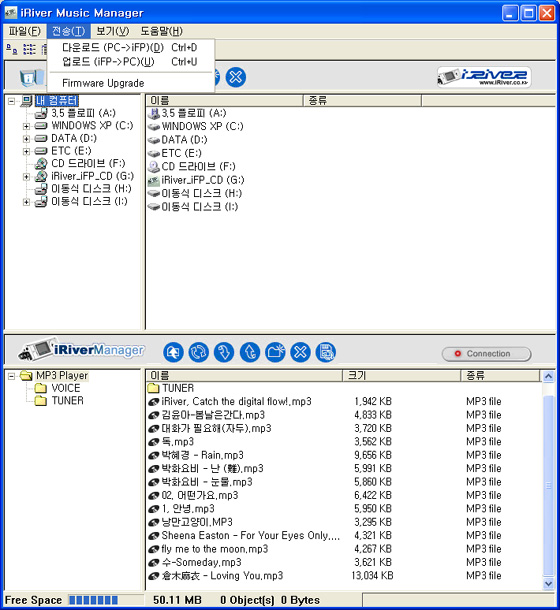Sort player list by 크기 column

[x=402, y=375]
